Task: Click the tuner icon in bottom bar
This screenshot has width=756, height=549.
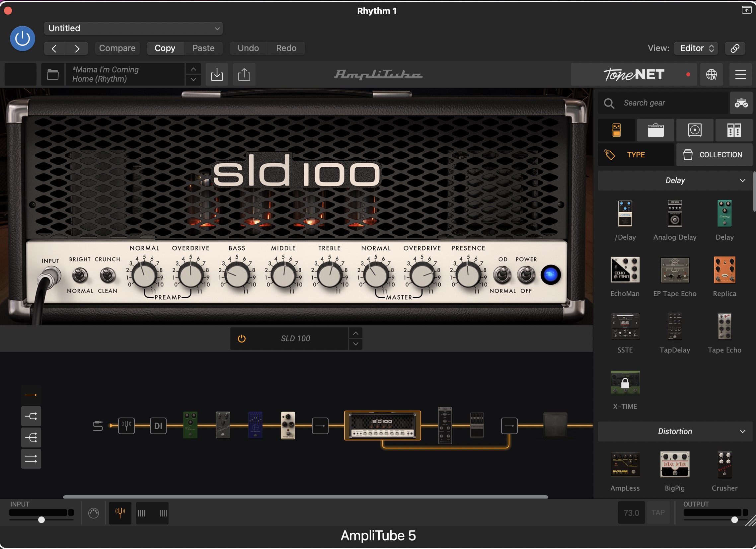Action: (120, 513)
